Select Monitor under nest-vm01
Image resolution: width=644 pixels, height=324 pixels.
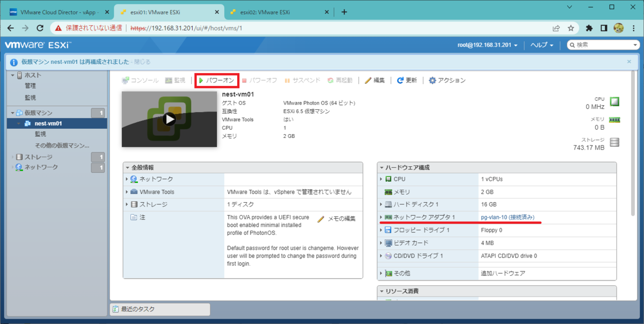(x=41, y=134)
